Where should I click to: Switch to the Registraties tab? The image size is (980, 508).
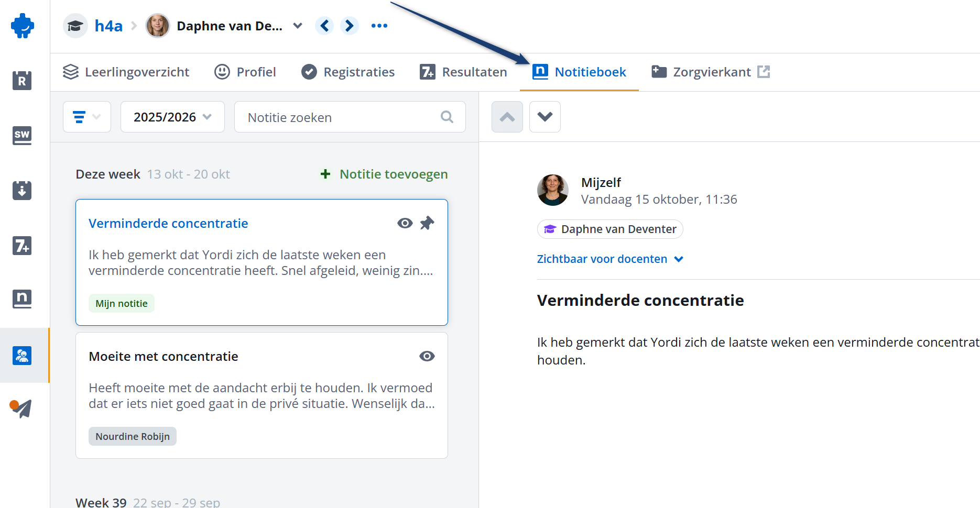tap(349, 72)
